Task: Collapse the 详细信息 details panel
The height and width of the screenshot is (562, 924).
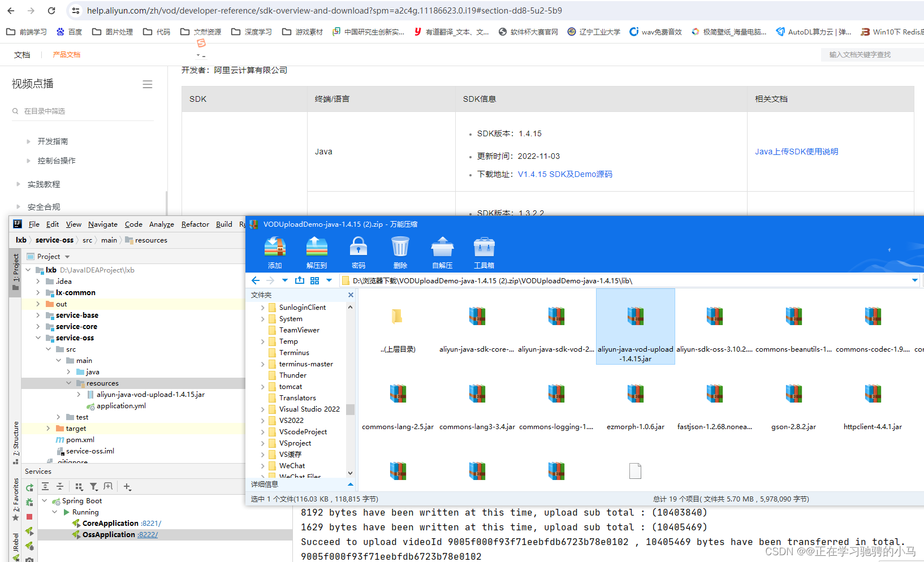Action: (x=350, y=485)
